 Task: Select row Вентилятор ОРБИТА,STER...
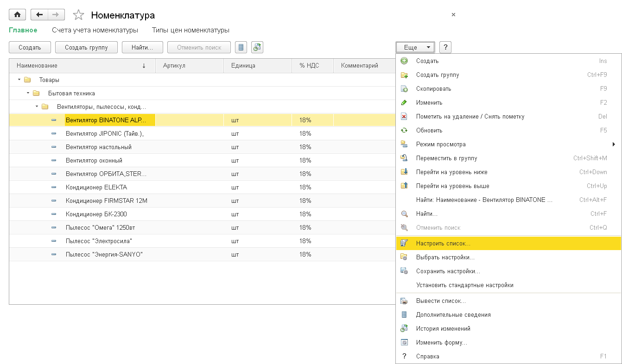coord(202,174)
